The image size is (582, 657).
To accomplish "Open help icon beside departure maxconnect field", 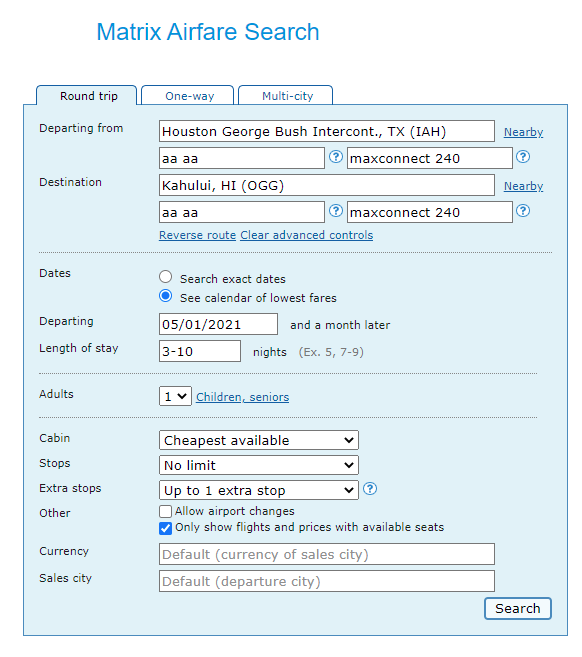I will coord(523,157).
